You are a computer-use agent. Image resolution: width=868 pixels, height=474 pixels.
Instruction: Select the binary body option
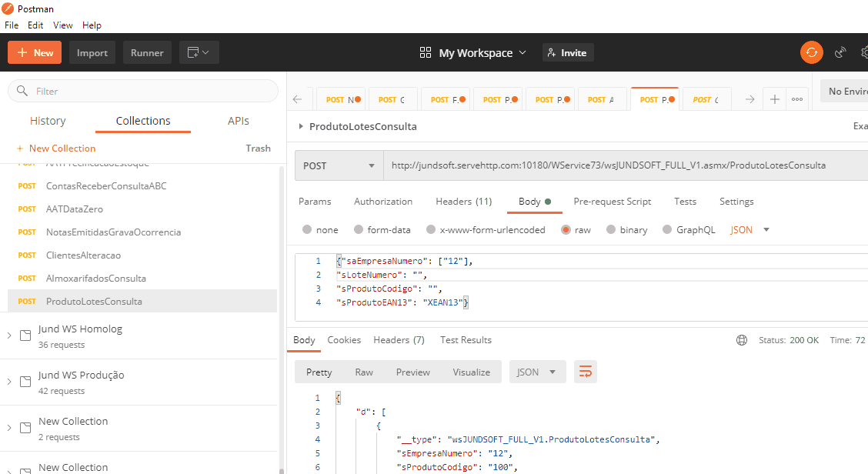click(626, 229)
